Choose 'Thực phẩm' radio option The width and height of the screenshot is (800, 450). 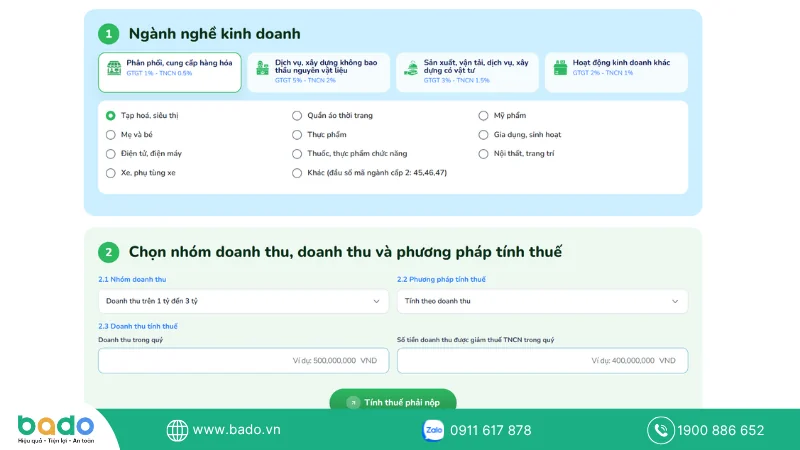point(297,135)
